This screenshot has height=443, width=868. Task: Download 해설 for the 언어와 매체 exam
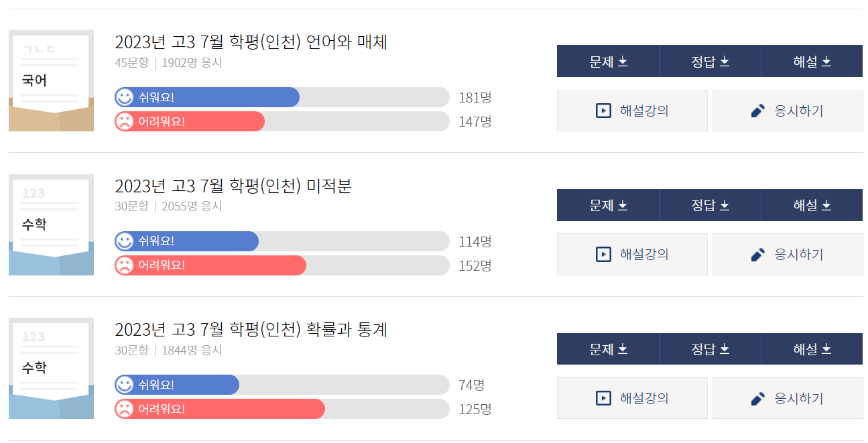point(812,61)
